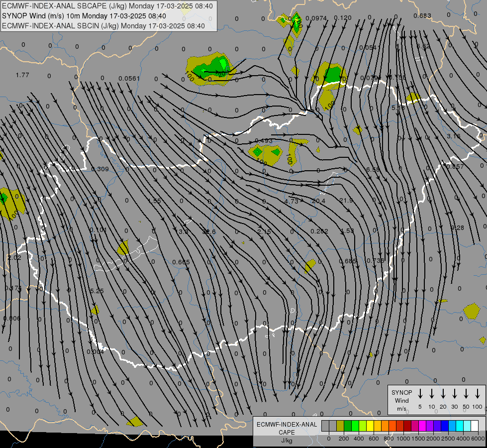Screen dimensions: 487x448
Task: Click the olive pentagon CAPE patch at right edge
Action: click(x=472, y=311)
